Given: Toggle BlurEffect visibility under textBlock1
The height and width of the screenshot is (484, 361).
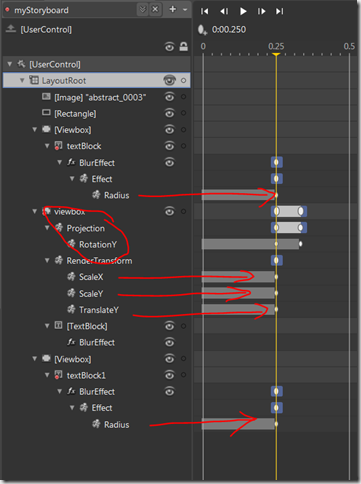Looking at the screenshot, I should coord(170,391).
